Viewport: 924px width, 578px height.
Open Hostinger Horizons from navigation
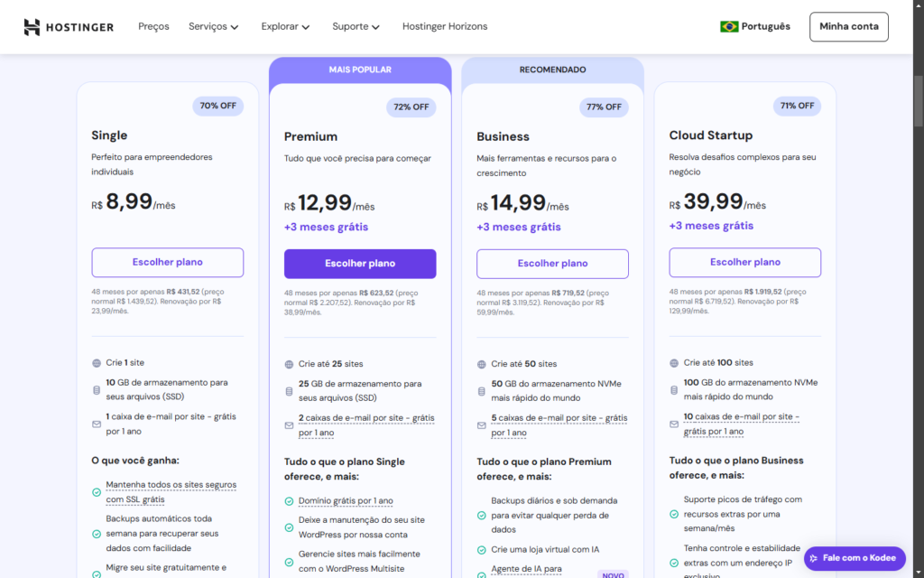445,27
